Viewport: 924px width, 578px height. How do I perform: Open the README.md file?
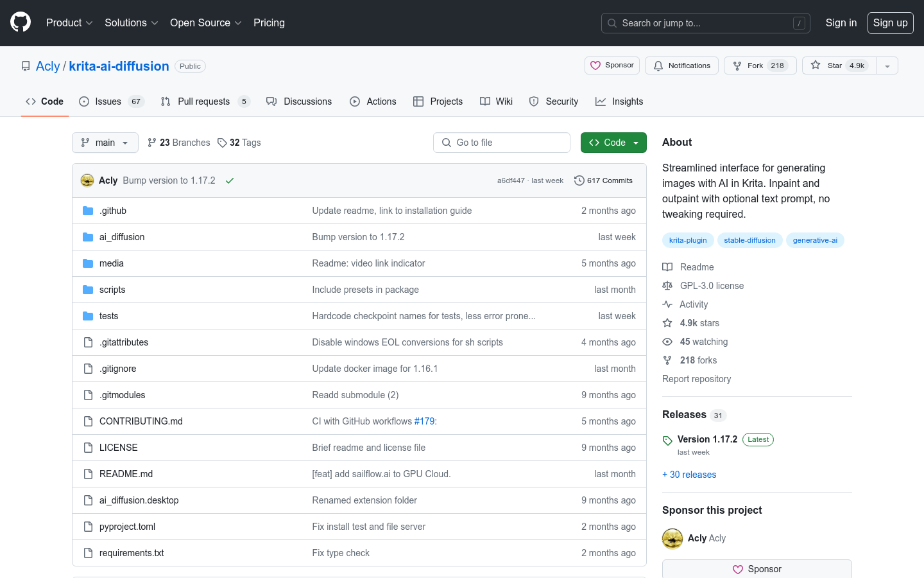[x=126, y=474]
